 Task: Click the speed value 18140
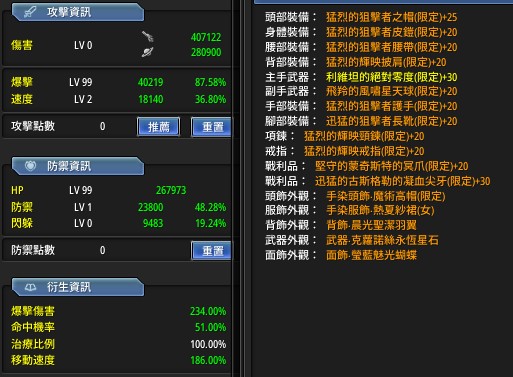[x=150, y=99]
